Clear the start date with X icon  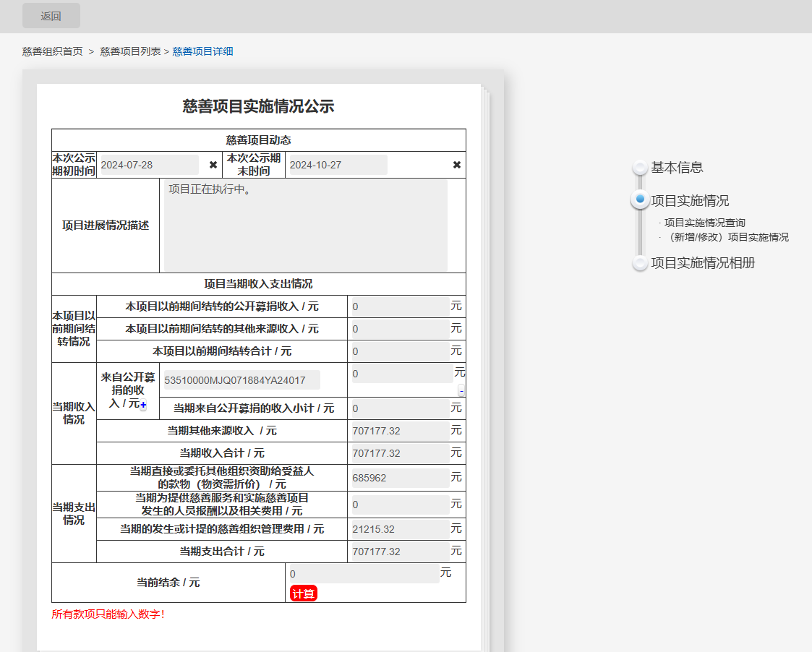click(213, 165)
